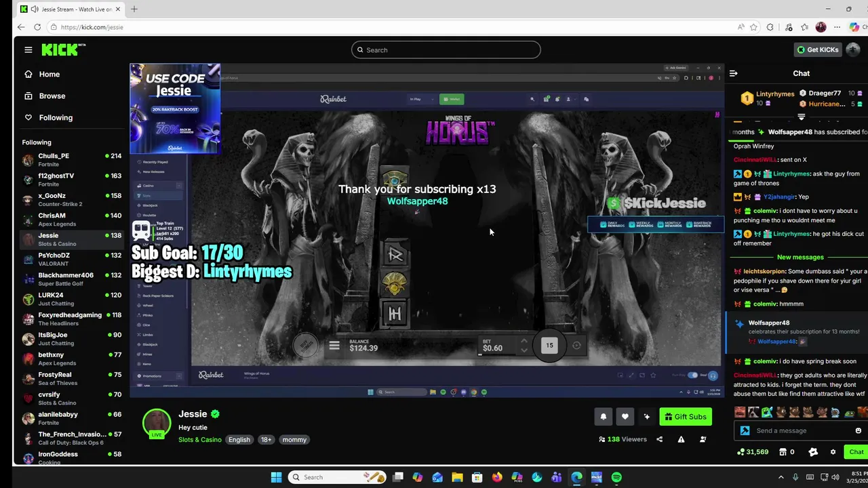868x488 pixels.
Task: Collapse the chat panel with arrow icon
Action: click(x=733, y=73)
